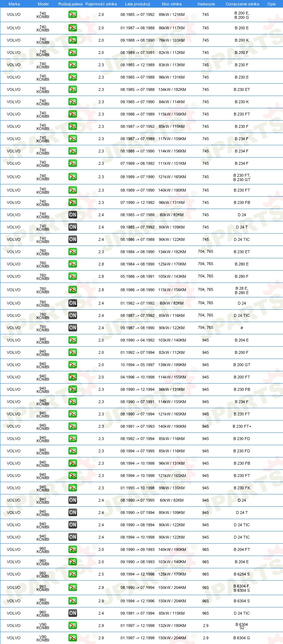
Task: Click 960 KOMBI model in the B 204 FT row
Action: tap(43, 549)
